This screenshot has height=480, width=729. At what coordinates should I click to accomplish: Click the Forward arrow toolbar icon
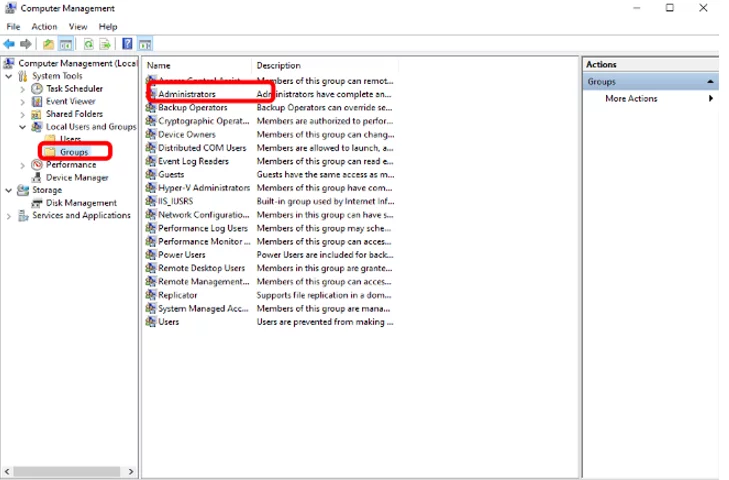(26, 44)
